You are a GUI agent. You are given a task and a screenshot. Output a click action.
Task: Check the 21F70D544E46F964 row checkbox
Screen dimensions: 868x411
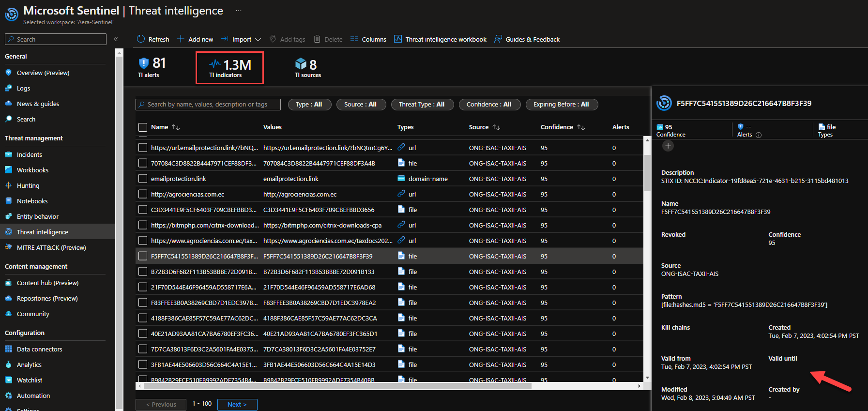143,287
